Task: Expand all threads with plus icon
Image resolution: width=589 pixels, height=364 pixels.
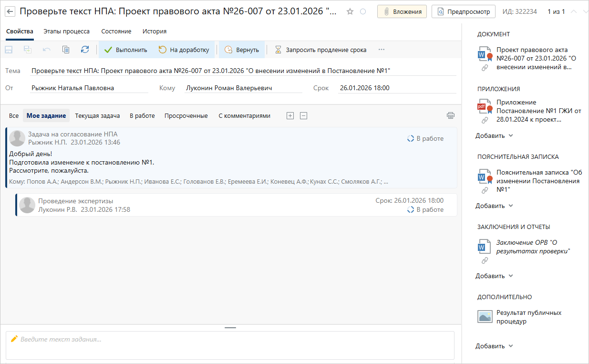Action: 290,115
